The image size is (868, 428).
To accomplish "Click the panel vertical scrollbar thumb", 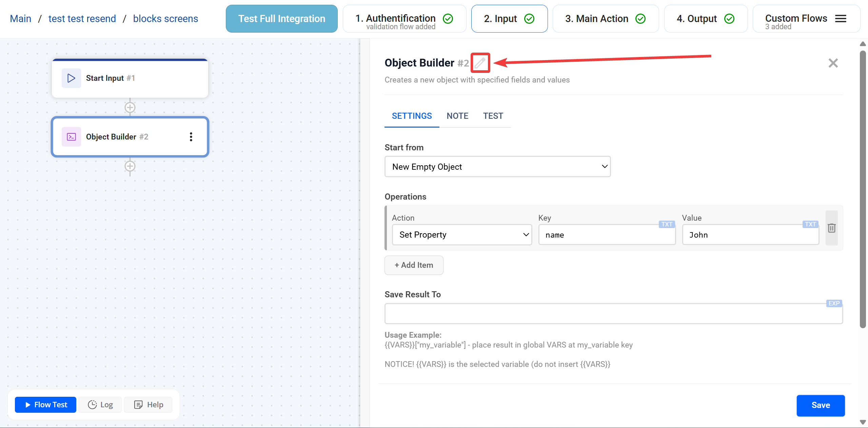I will coord(863,189).
